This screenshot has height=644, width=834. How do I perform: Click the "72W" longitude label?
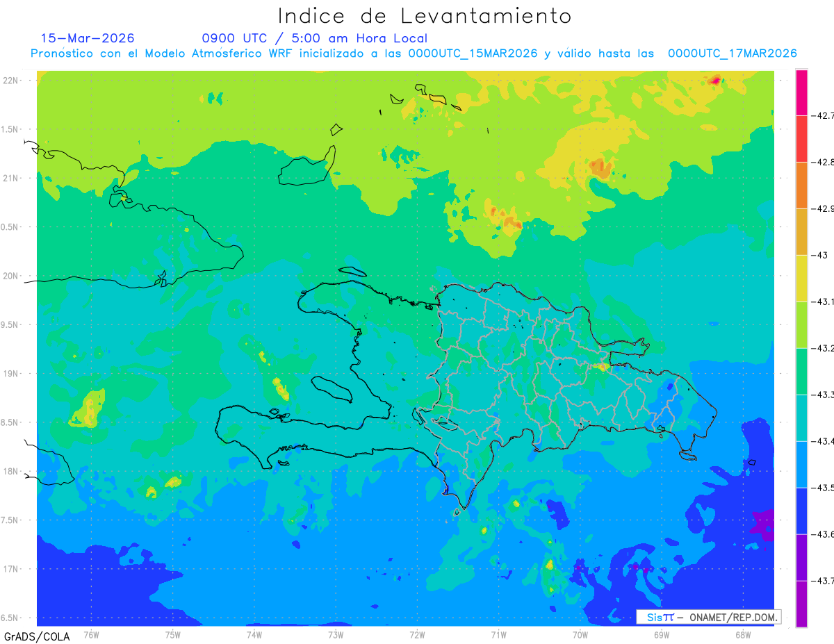tap(417, 634)
